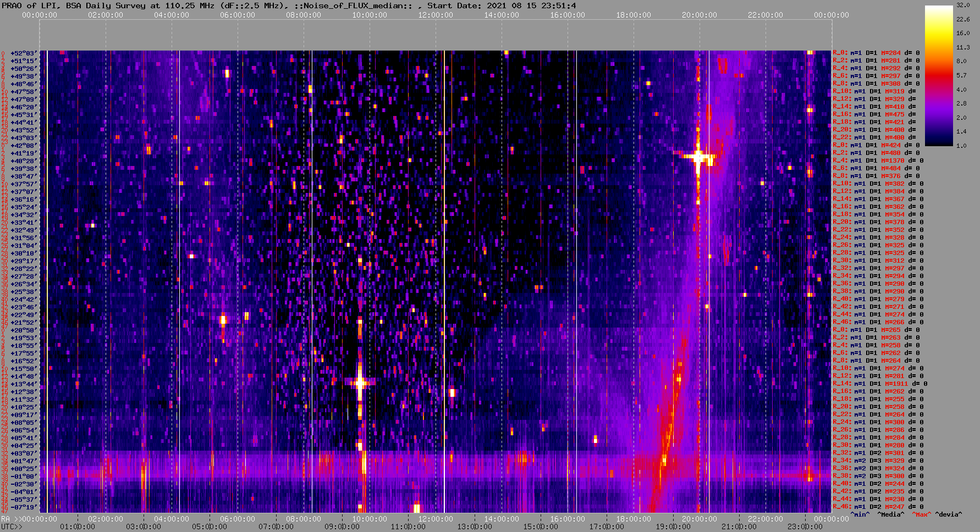Click the declination label +40°28'
The width and height of the screenshot is (980, 532).
24,161
